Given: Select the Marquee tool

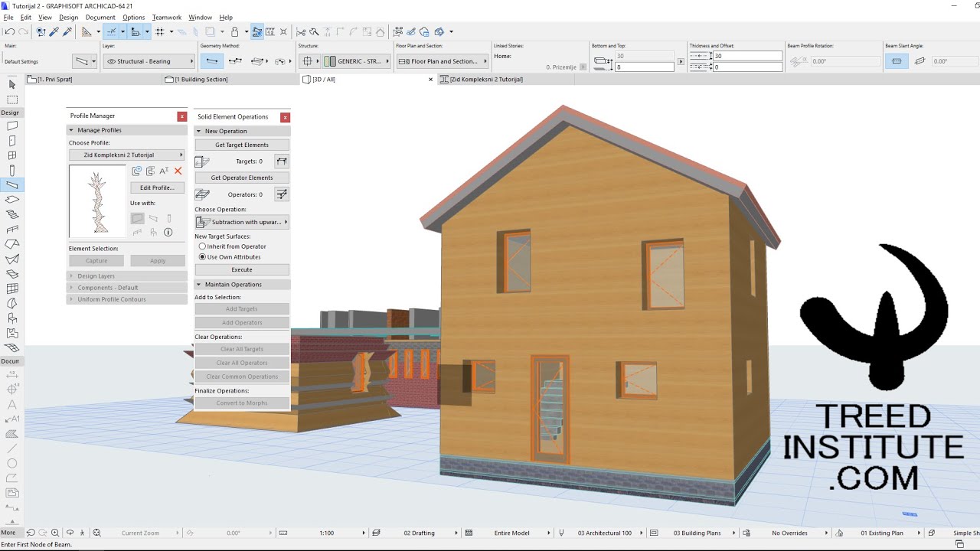Looking at the screenshot, I should point(12,99).
